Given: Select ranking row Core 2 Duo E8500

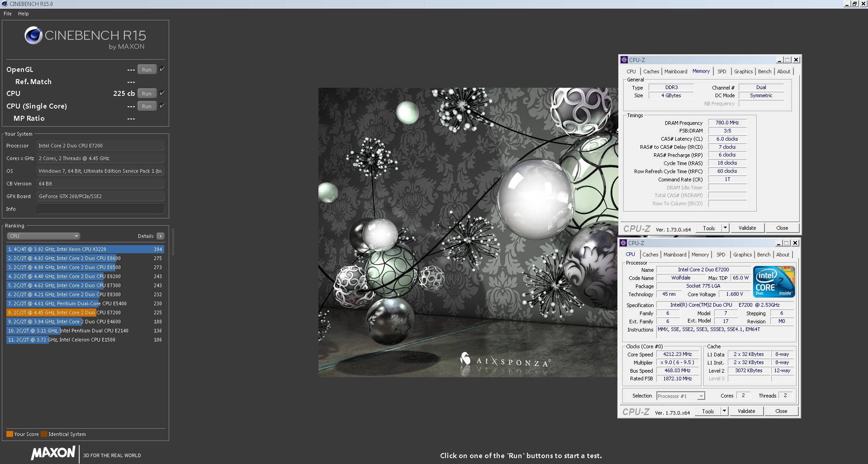Looking at the screenshot, I should pyautogui.click(x=85, y=267).
